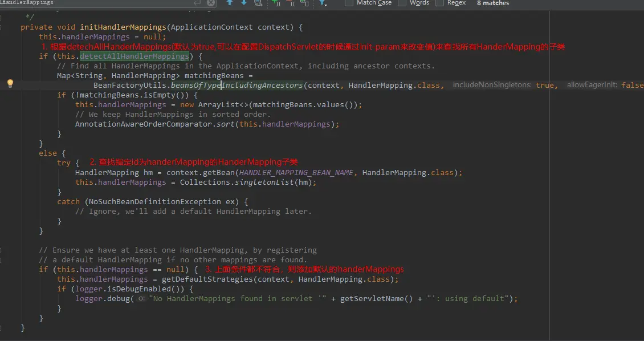The image size is (644, 341).
Task: Click into the HandlerMappings search input field
Action: click(x=85, y=3)
